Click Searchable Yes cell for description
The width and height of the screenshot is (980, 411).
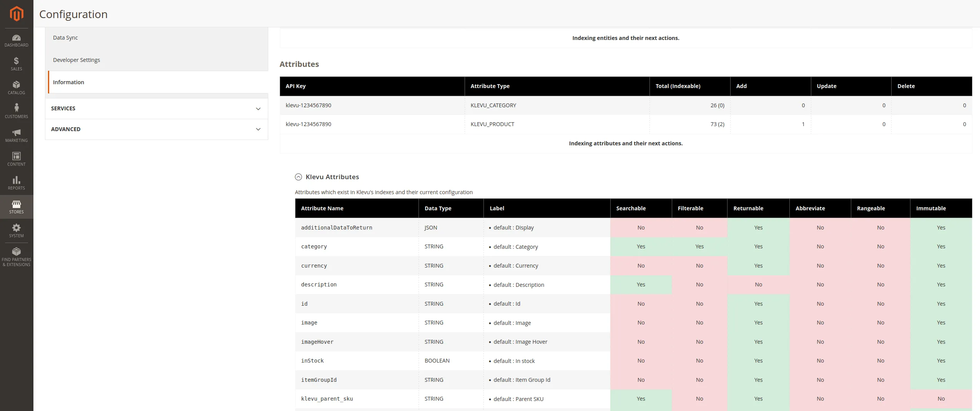(x=641, y=285)
